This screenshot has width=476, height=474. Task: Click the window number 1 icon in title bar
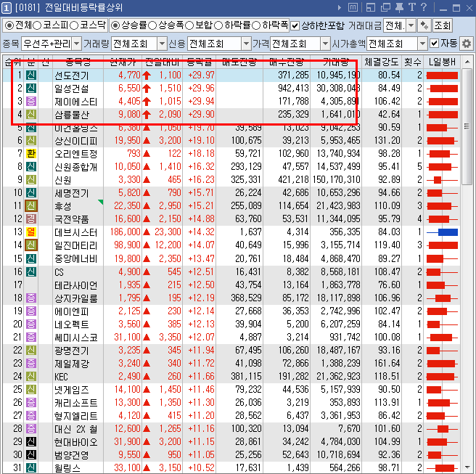[x=7, y=7]
